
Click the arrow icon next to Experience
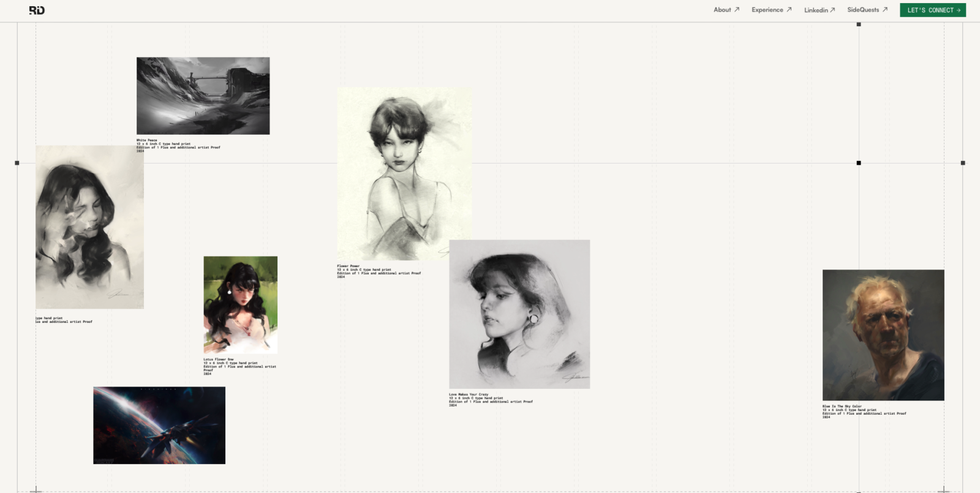point(789,10)
